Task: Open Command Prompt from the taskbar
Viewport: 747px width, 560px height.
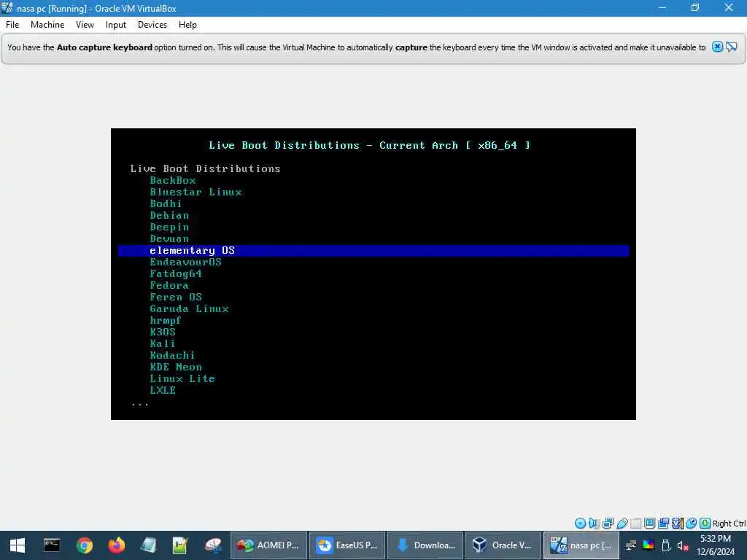Action: point(52,545)
